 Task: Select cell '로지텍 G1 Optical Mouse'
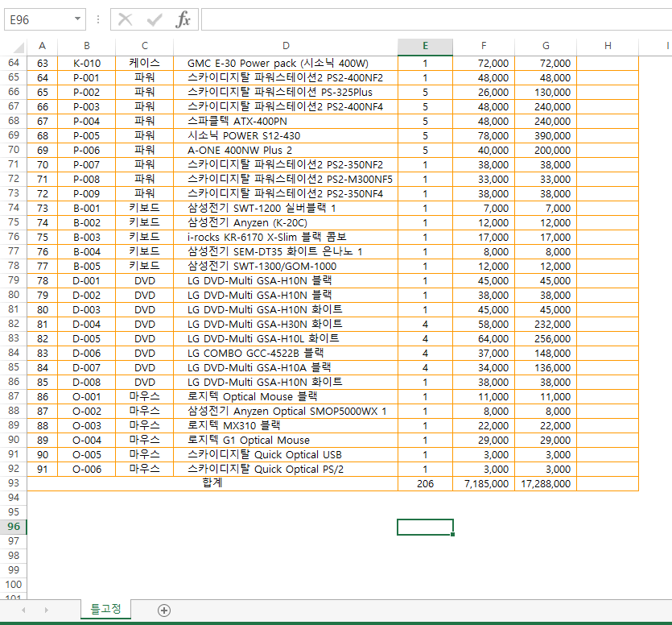point(286,441)
